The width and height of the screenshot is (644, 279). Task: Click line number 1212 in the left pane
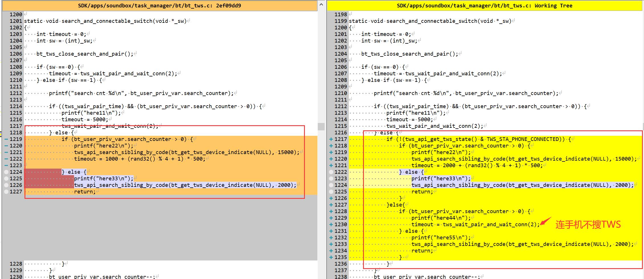(16, 93)
